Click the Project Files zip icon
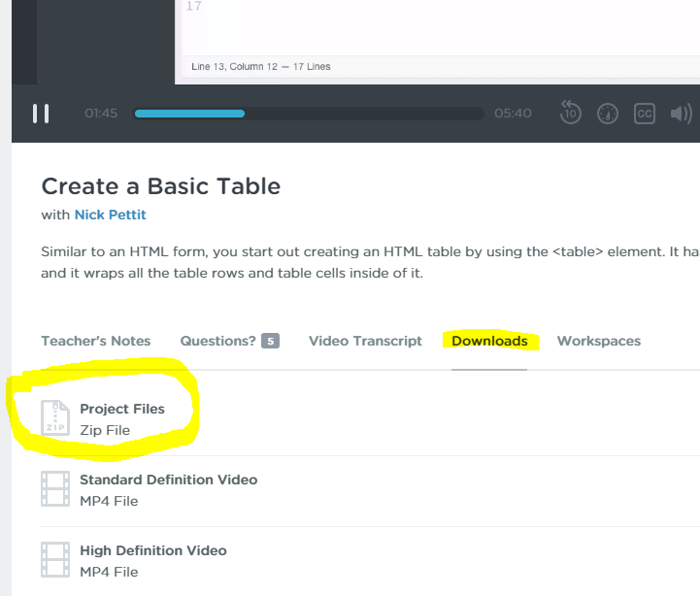Viewport: 700px width, 596px height. [55, 417]
